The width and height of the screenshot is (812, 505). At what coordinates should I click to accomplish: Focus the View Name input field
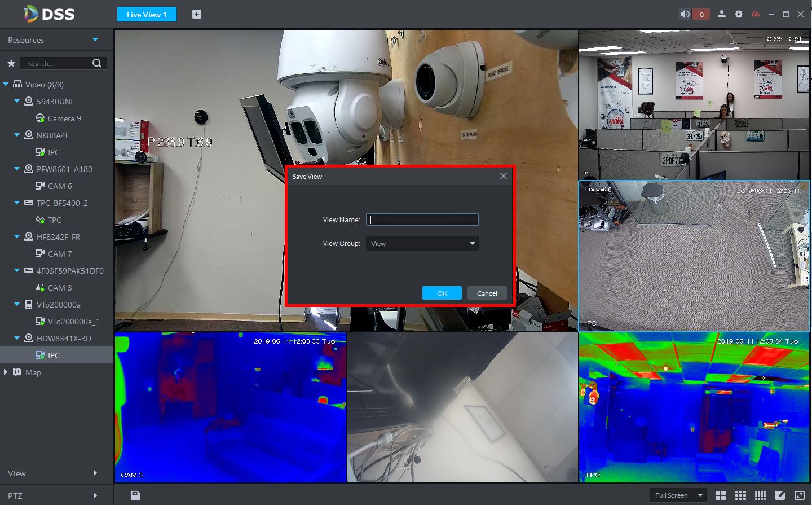[422, 219]
